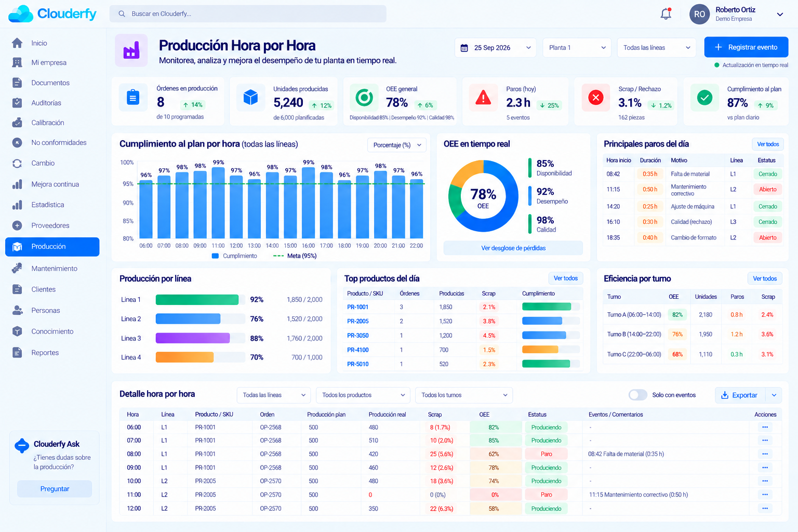Click Ver todos in Top productos

[566, 278]
